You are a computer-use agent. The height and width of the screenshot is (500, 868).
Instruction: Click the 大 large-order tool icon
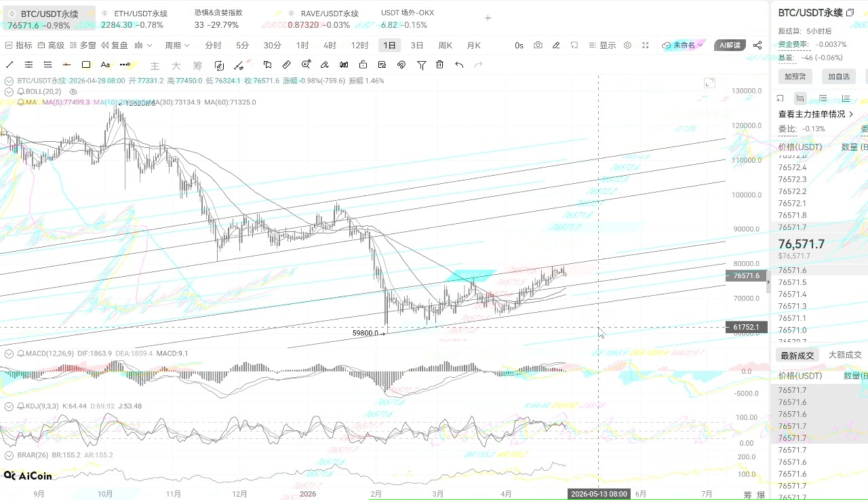coord(176,66)
